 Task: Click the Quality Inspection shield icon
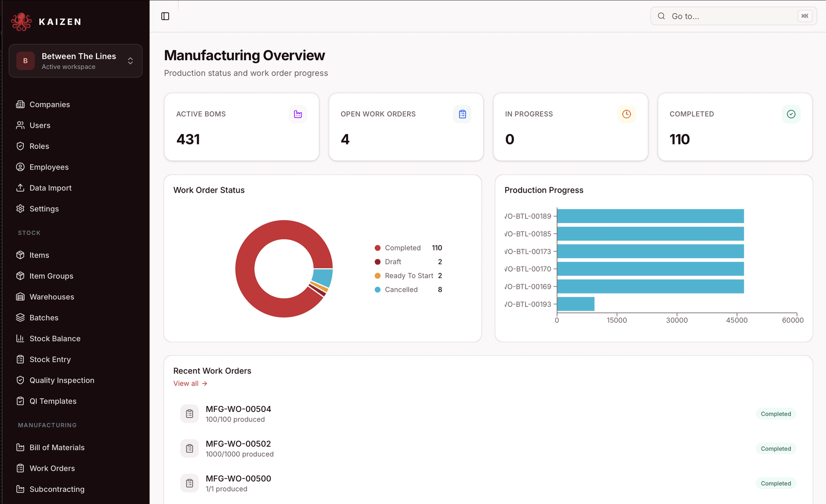[x=20, y=380]
